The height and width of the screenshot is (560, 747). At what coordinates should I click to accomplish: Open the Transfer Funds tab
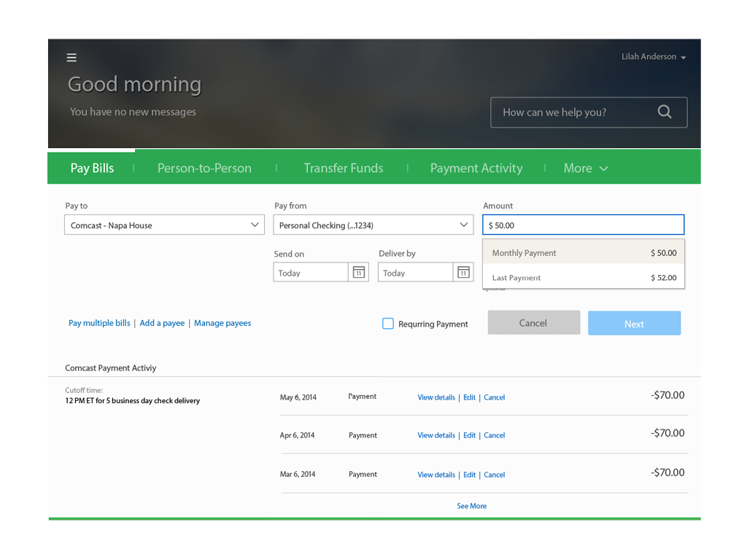[x=344, y=168]
